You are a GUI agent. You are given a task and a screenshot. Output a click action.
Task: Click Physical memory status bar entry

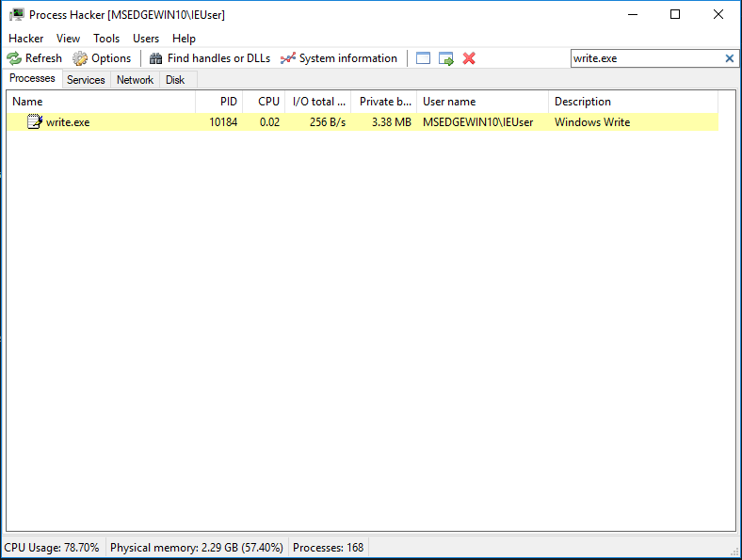click(x=197, y=548)
